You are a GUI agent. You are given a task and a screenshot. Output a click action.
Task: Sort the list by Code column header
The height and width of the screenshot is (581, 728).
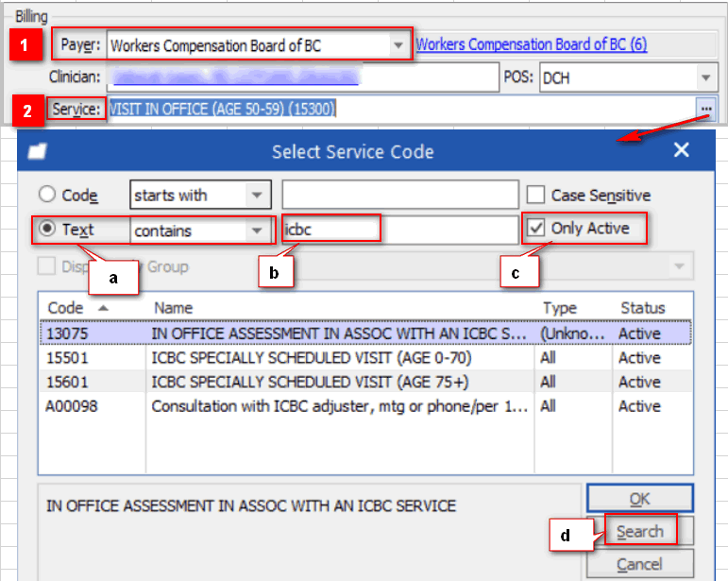76,308
